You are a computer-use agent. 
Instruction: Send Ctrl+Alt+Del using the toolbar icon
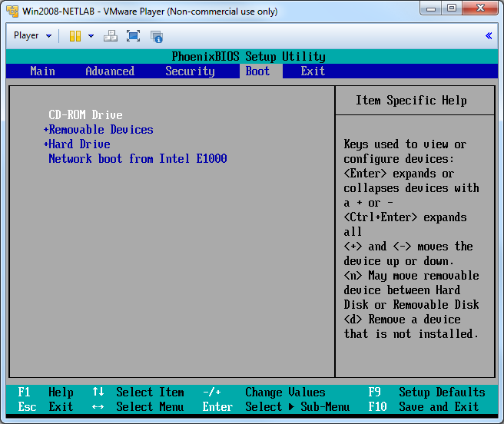coord(111,35)
